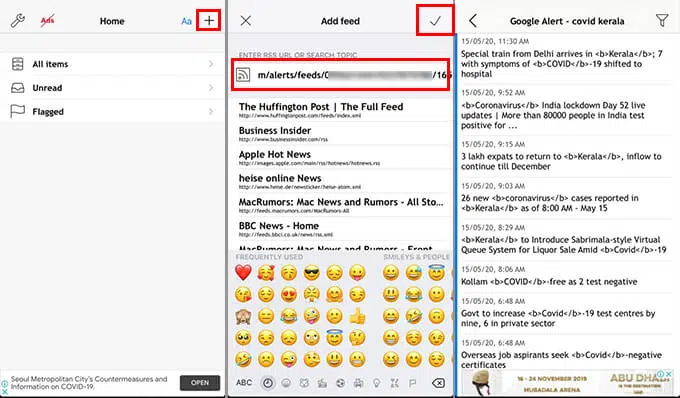Open settings via the wrench icon
This screenshot has width=680, height=398.
[x=17, y=20]
